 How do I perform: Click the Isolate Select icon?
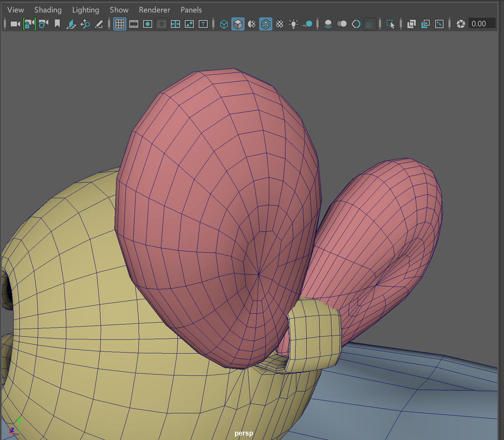click(390, 24)
